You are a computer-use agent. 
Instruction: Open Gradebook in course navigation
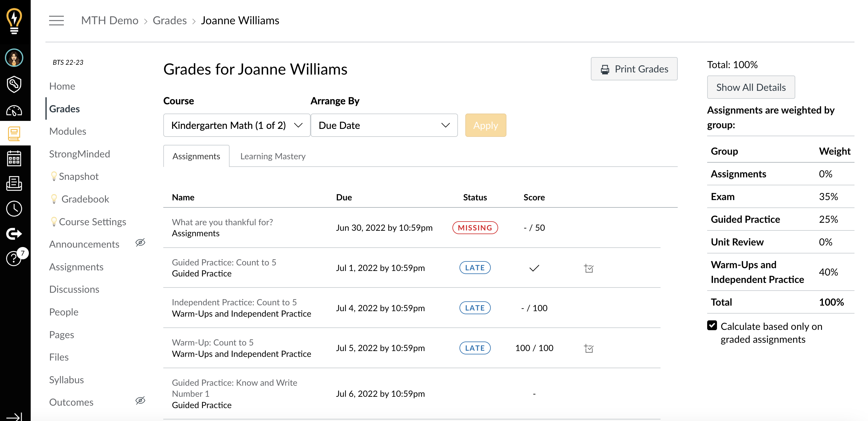[x=85, y=199]
